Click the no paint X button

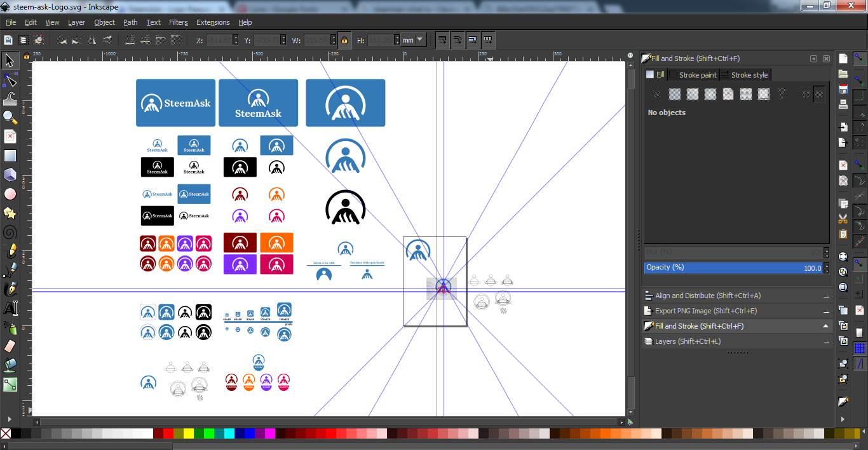657,94
